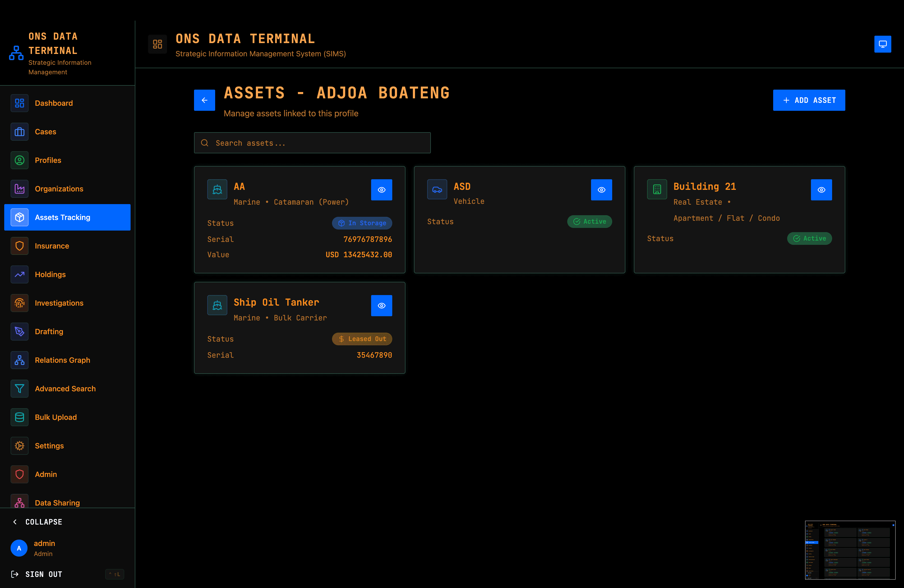Viewport: 904px width, 588px height.
Task: Show details for the ASD vehicle
Action: 601,190
